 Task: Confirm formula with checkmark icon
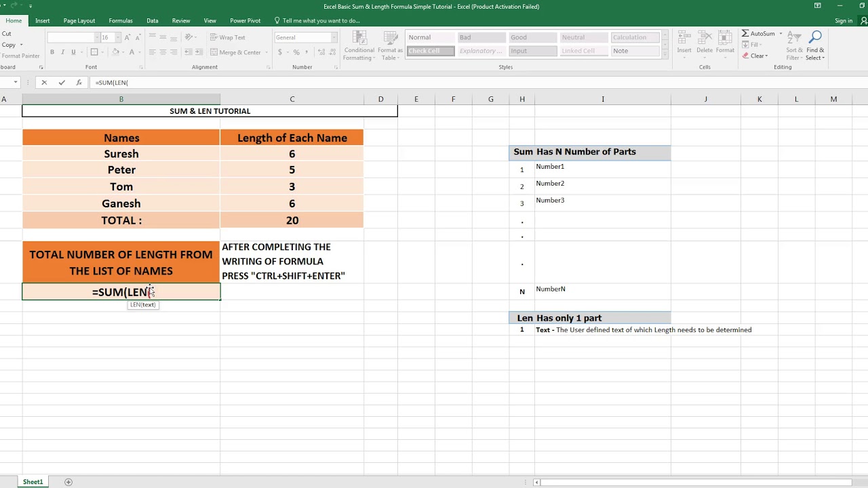click(x=62, y=83)
